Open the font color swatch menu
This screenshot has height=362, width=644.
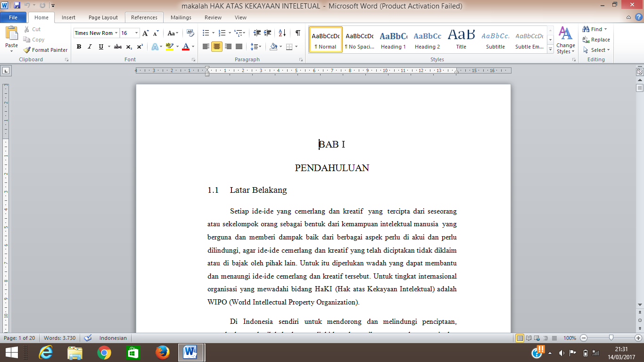(x=192, y=47)
